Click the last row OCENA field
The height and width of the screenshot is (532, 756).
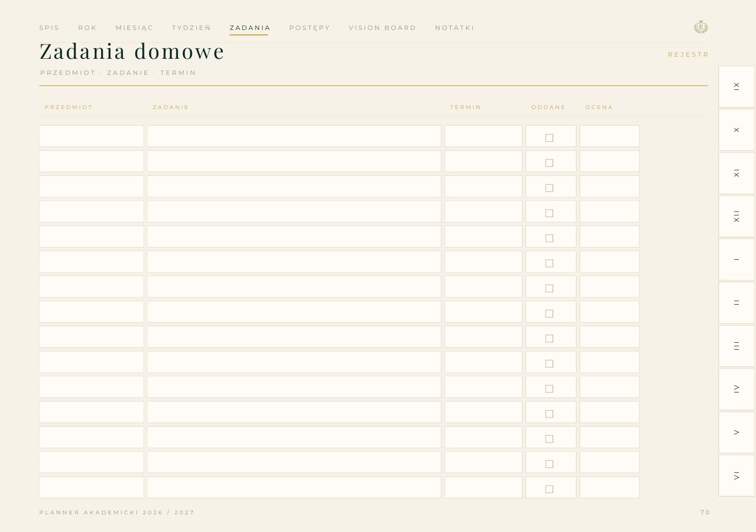[x=610, y=488]
